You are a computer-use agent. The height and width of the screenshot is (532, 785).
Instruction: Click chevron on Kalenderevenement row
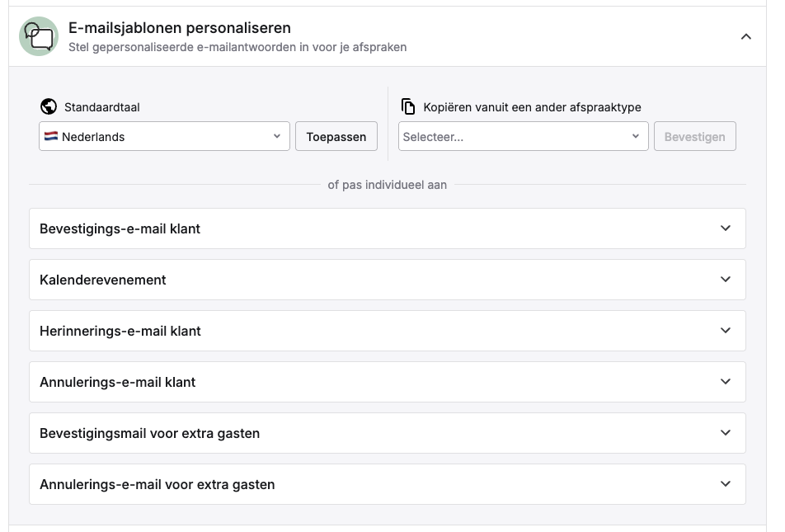click(726, 280)
